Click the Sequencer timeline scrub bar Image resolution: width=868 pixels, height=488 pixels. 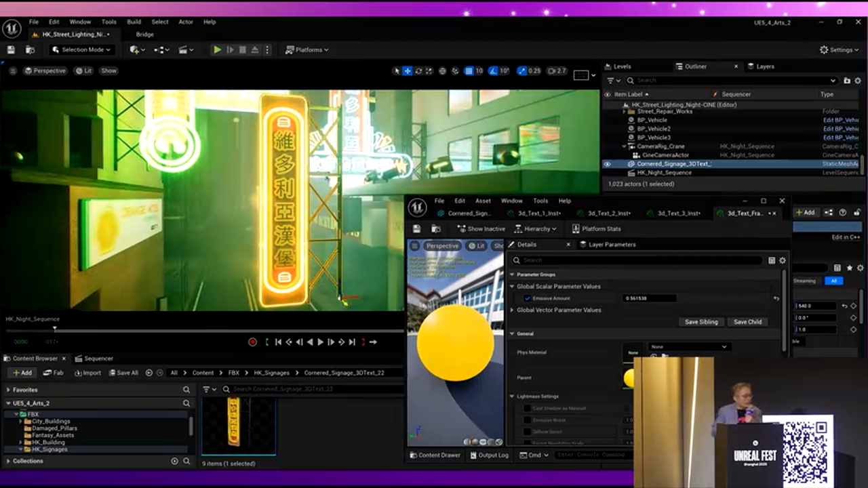coord(203,331)
